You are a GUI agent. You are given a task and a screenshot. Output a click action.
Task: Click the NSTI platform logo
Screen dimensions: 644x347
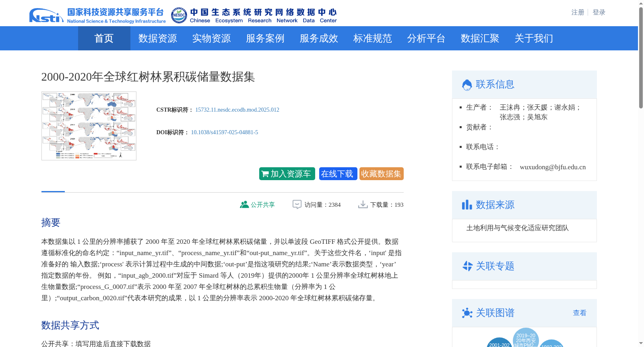pyautogui.click(x=97, y=15)
